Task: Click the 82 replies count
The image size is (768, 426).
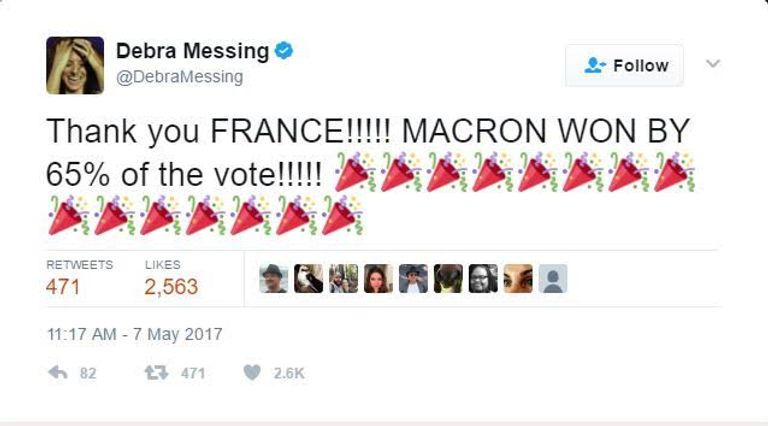Action: coord(88,373)
